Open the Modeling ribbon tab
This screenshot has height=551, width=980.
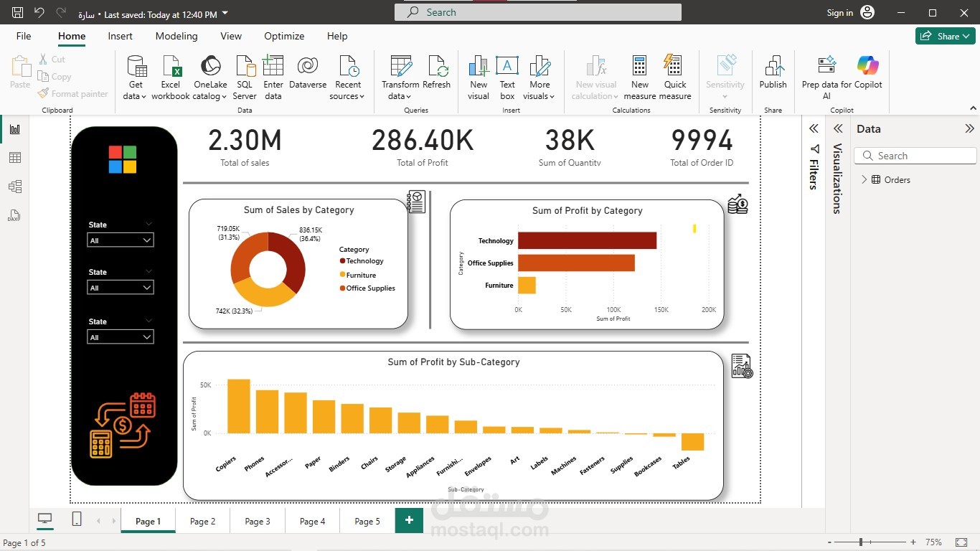[x=176, y=36]
